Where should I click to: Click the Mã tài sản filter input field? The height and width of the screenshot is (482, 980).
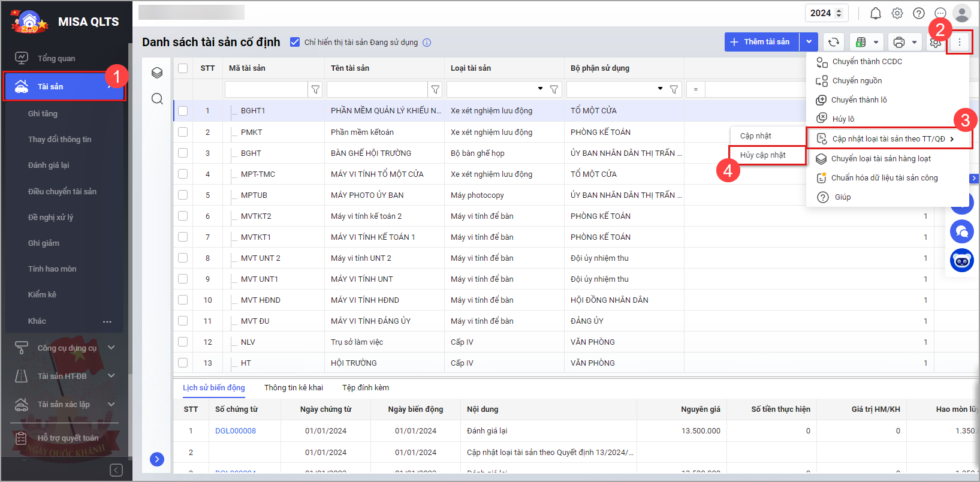(x=266, y=89)
